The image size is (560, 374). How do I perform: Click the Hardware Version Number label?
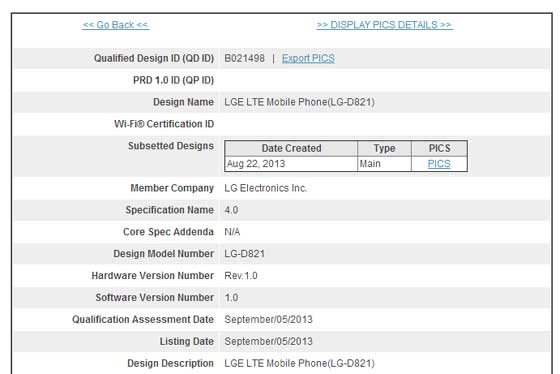click(152, 276)
